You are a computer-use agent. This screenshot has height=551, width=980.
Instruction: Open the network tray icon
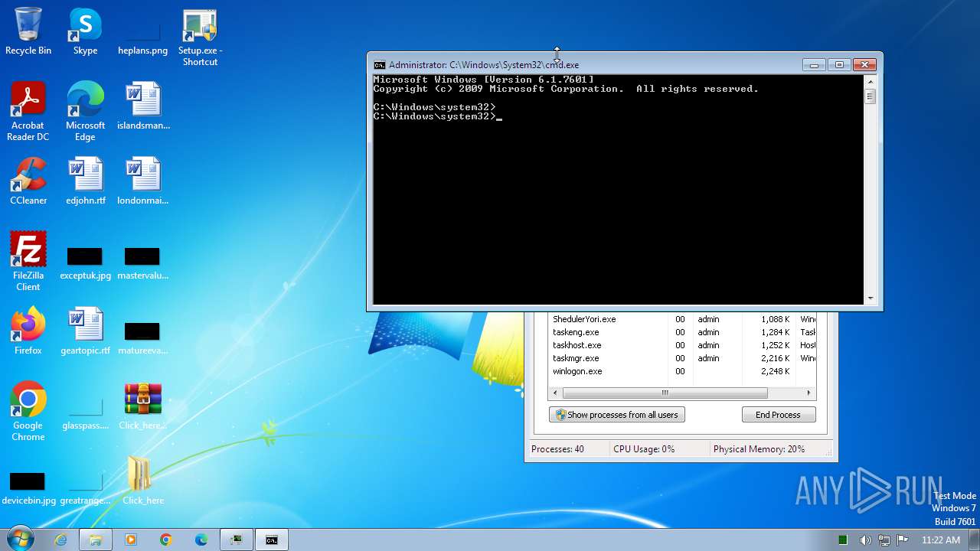[884, 540]
